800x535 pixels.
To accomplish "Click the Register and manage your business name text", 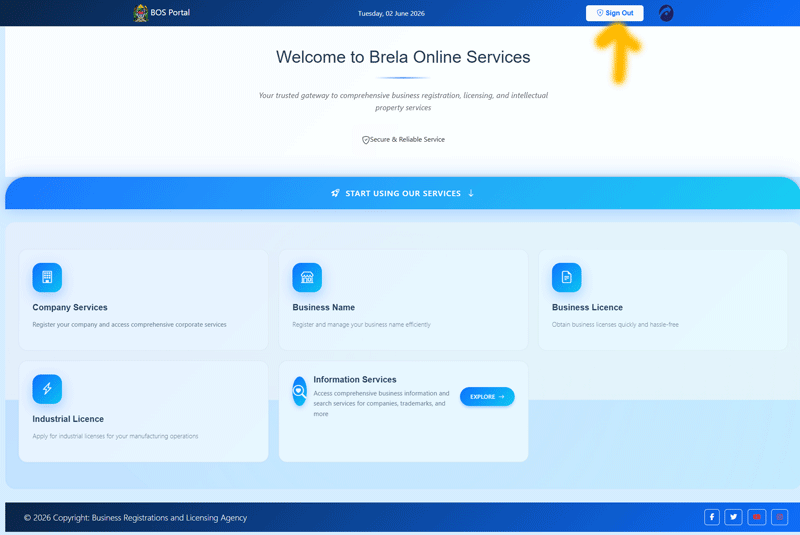I will pyautogui.click(x=362, y=324).
